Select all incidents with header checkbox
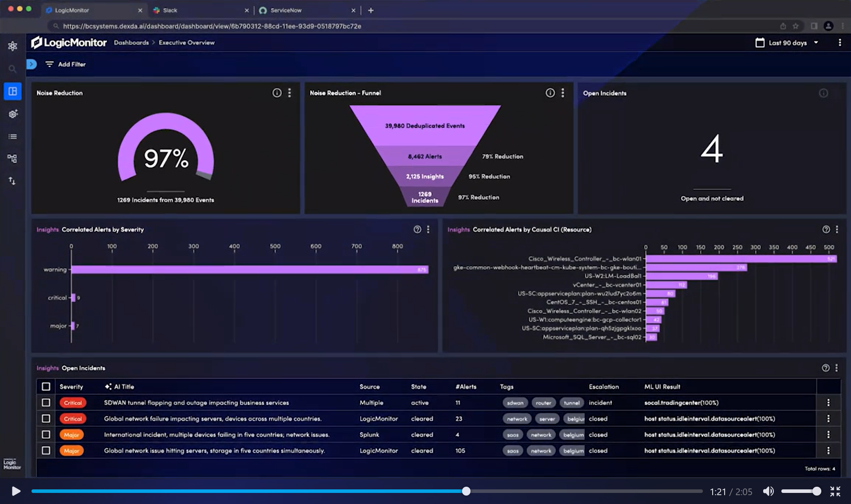The width and height of the screenshot is (851, 504). pyautogui.click(x=46, y=387)
